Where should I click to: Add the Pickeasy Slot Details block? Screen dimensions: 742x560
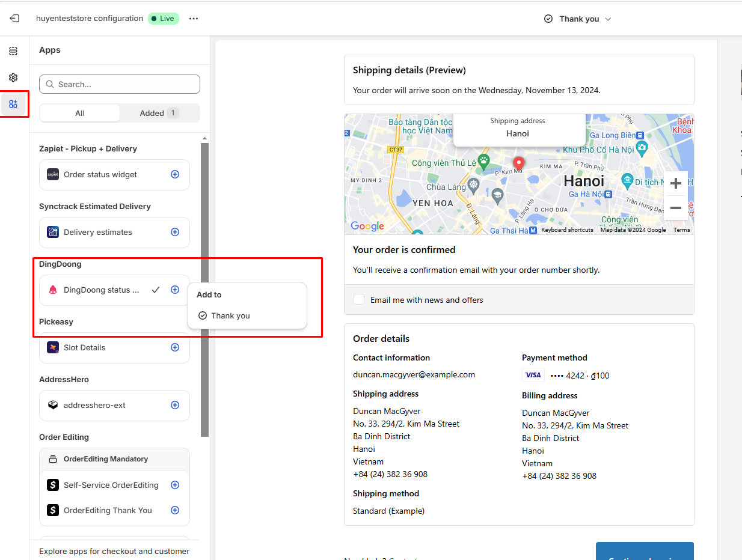click(175, 347)
